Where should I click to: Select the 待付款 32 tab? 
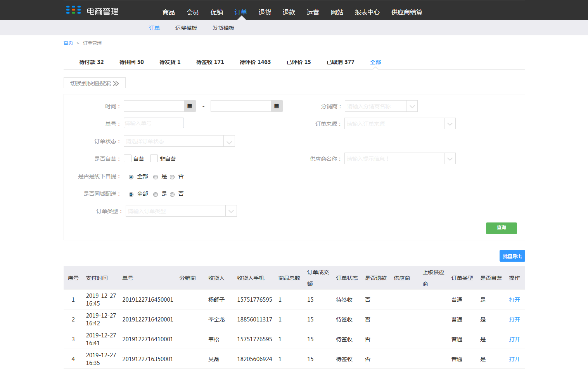[x=92, y=62]
